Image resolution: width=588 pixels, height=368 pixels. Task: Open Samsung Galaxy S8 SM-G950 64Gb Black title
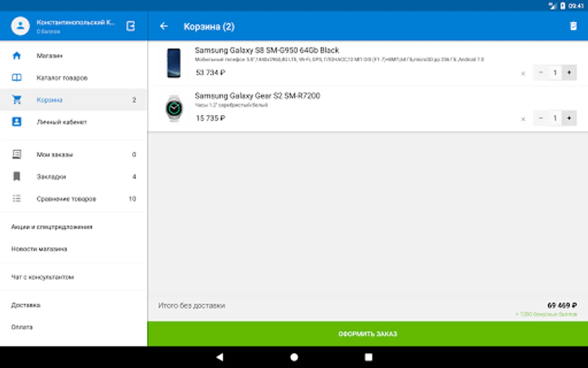(267, 50)
